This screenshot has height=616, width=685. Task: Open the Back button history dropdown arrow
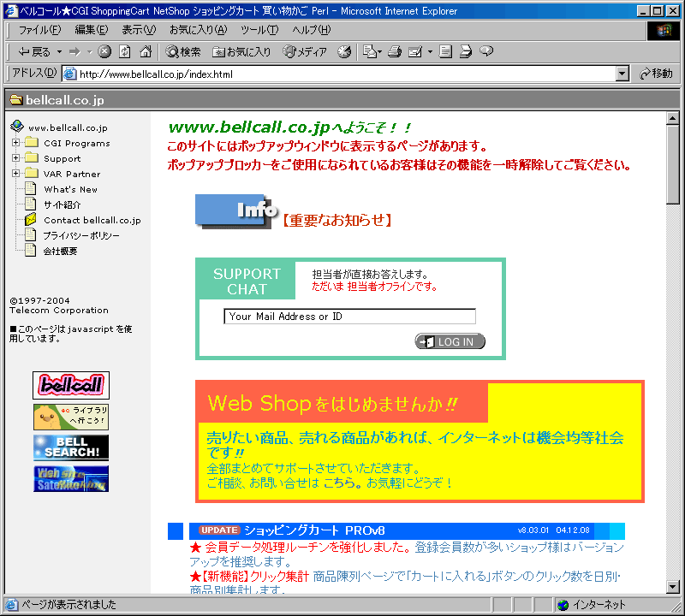click(x=59, y=52)
